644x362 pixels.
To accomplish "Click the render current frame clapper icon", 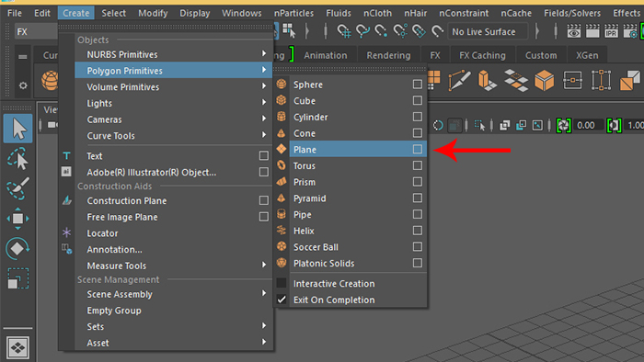I will pos(592,31).
